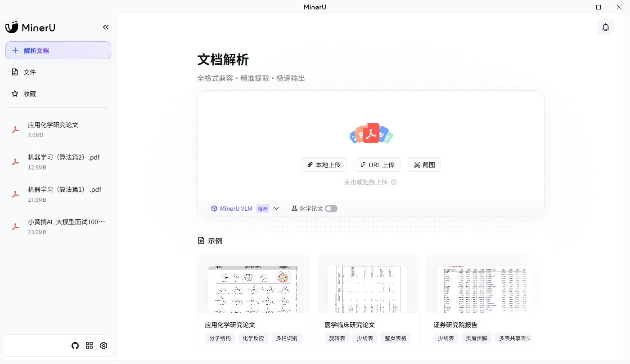Click the 旋转表 tag
This screenshot has width=630, height=364.
coord(337,338)
